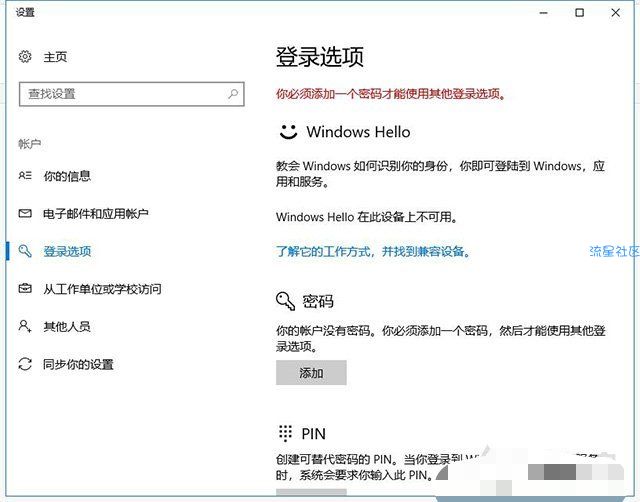Click the PIN heading text
This screenshot has width=640, height=502.
313,433
